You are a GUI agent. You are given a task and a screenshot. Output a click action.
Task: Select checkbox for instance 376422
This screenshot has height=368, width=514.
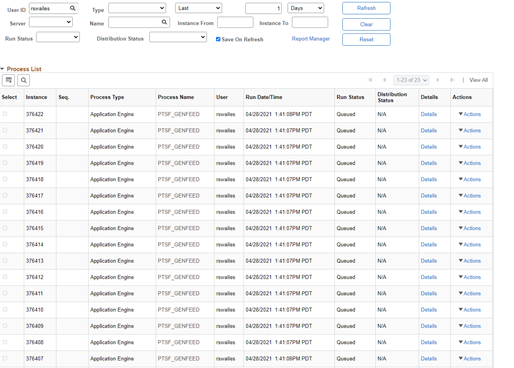(x=5, y=114)
